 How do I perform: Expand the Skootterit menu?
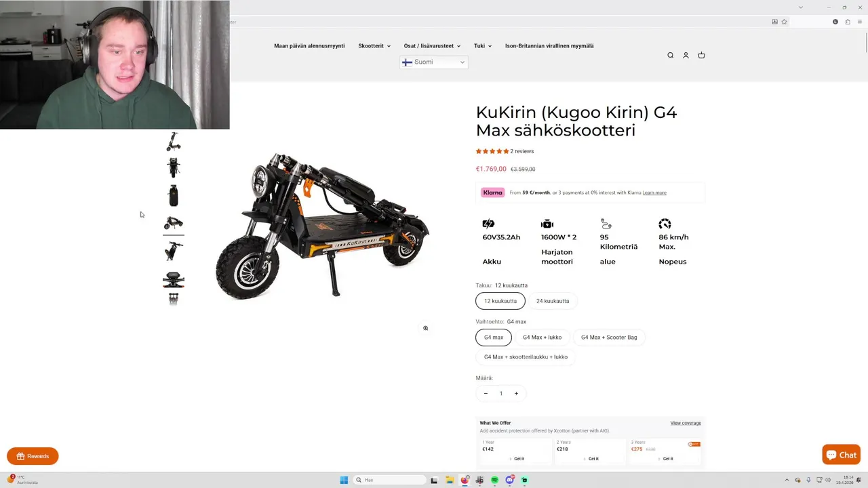click(x=374, y=46)
